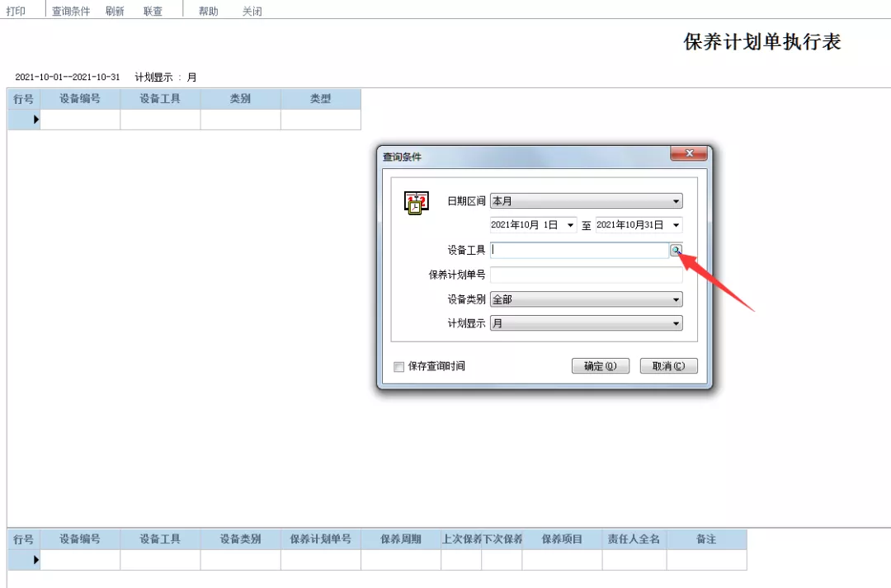Open 帮助 in the toolbar

(209, 11)
